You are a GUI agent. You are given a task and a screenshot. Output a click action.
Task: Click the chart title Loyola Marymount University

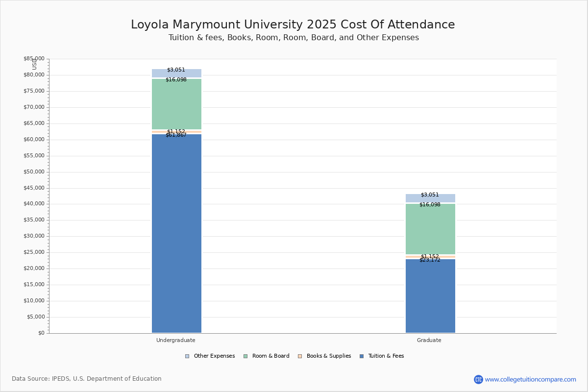(x=293, y=24)
